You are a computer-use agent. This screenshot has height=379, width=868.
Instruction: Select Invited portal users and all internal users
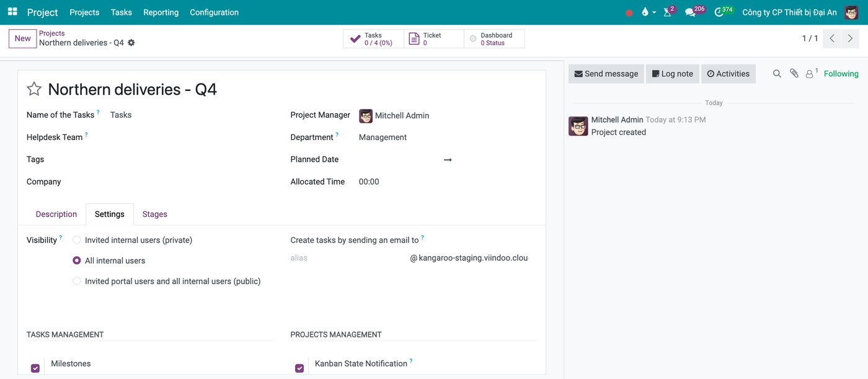click(x=77, y=281)
